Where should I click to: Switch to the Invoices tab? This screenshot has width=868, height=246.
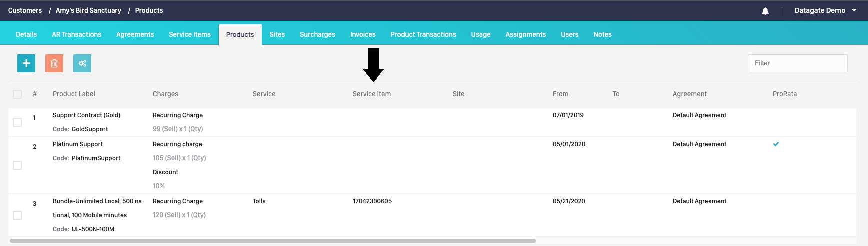point(363,34)
